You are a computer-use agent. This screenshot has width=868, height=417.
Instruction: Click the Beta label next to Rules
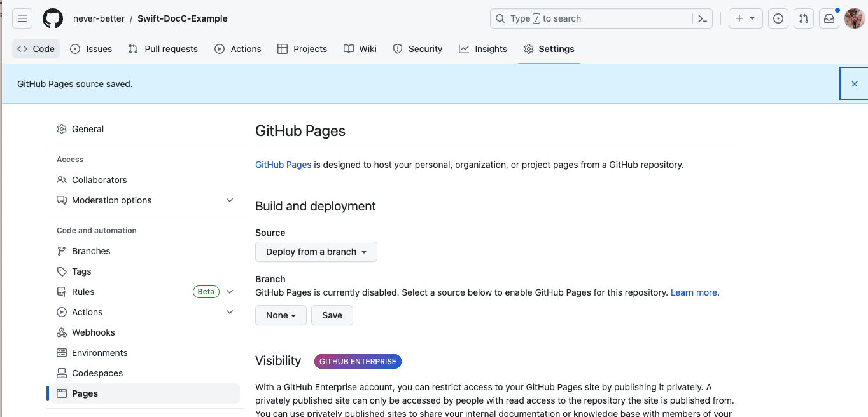(206, 292)
